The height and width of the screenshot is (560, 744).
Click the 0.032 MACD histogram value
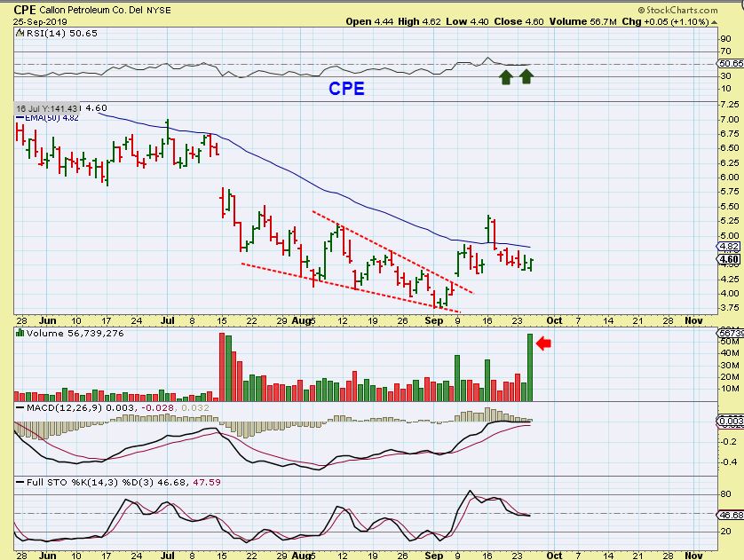click(195, 407)
